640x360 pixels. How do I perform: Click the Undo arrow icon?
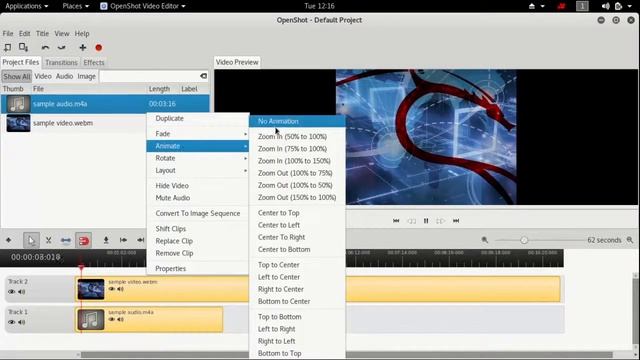pyautogui.click(x=45, y=48)
